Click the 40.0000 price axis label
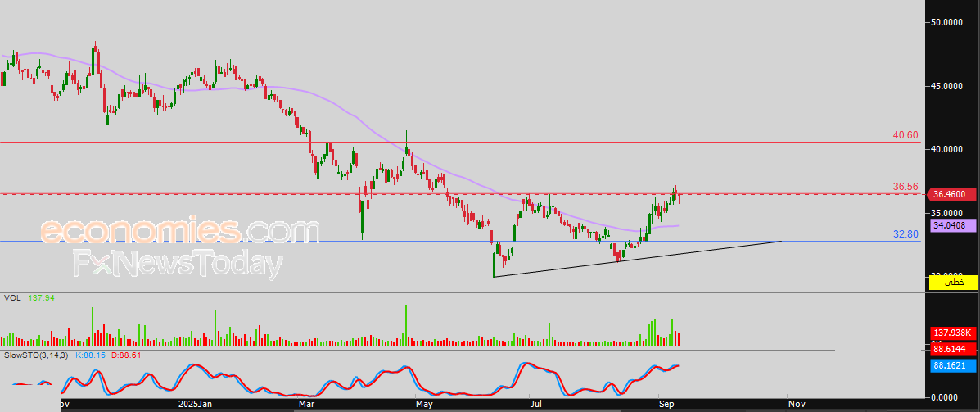The width and height of the screenshot is (980, 412). 947,149
